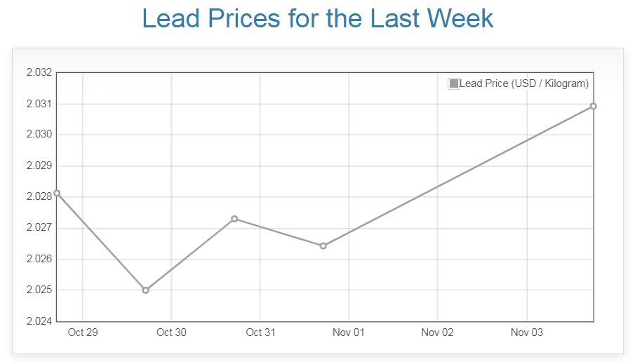Click the Oct 30 x-axis label
The width and height of the screenshot is (635, 364).
tap(171, 332)
